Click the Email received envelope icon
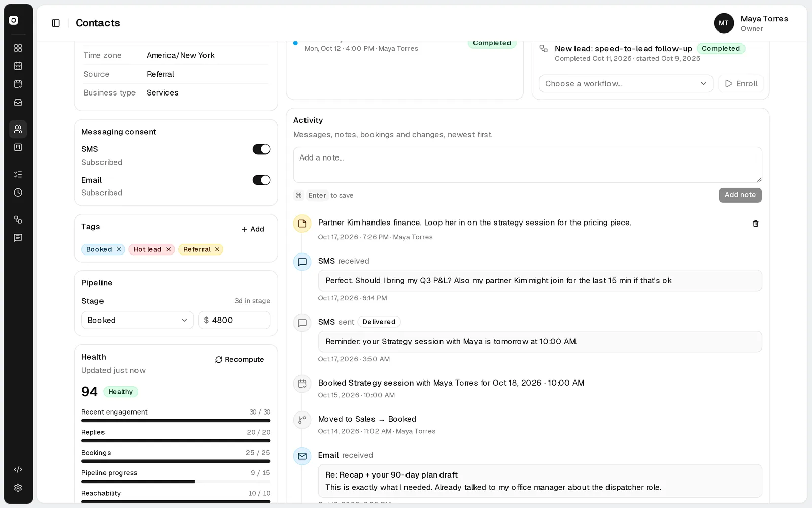 coord(302,456)
